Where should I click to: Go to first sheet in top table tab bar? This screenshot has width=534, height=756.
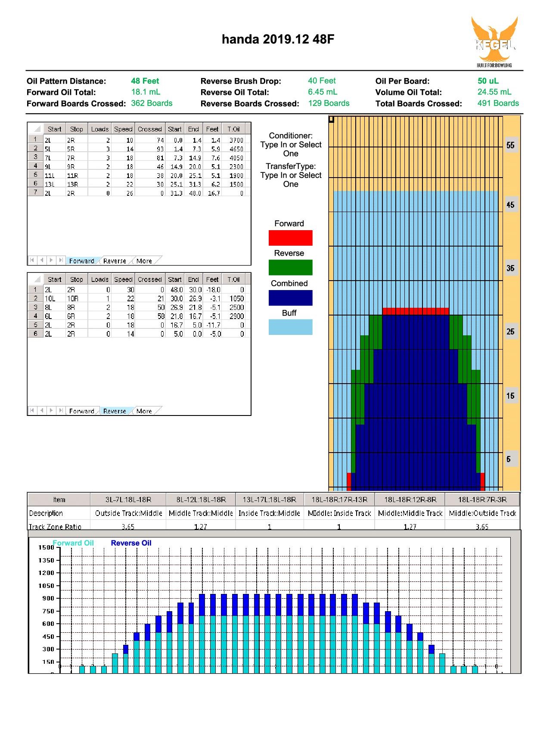coord(32,260)
